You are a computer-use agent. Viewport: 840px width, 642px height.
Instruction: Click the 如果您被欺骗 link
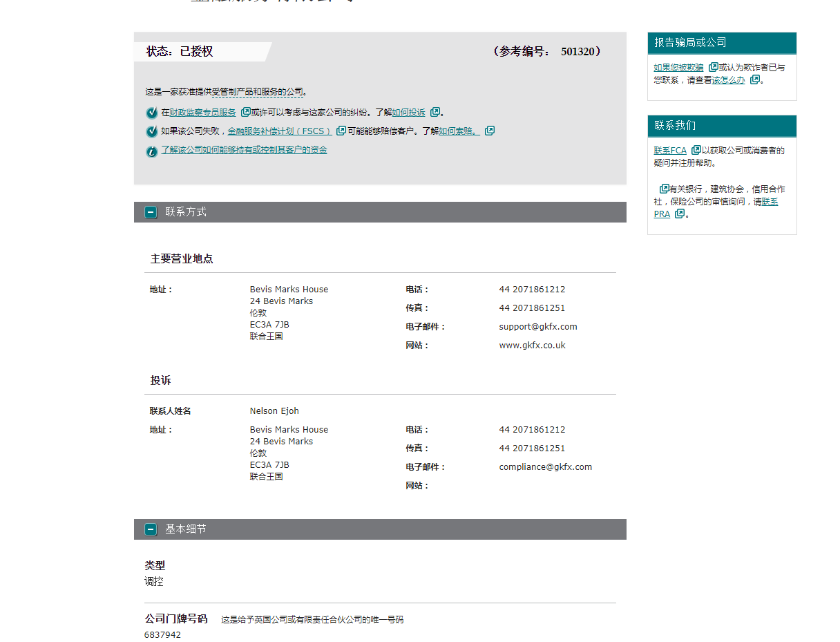(x=678, y=67)
